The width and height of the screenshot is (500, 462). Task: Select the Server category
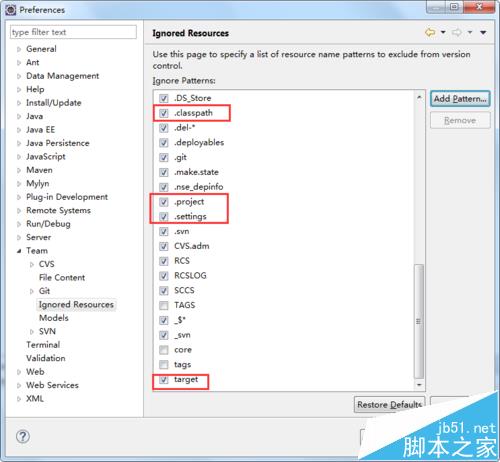tap(38, 237)
